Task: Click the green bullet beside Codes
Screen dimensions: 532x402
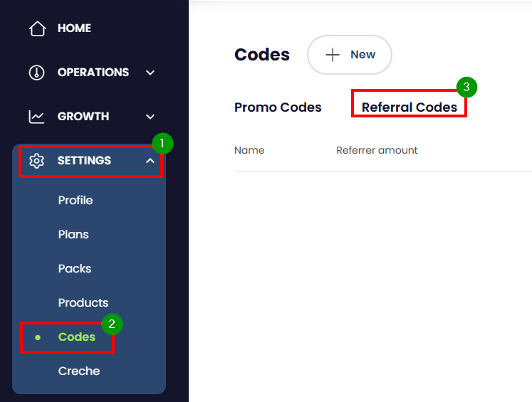Action: [38, 337]
